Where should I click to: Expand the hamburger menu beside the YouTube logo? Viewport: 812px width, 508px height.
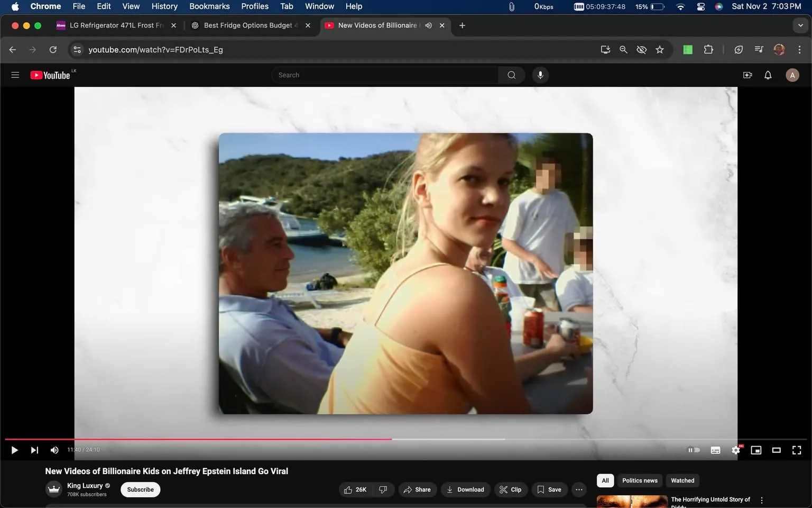click(x=15, y=75)
